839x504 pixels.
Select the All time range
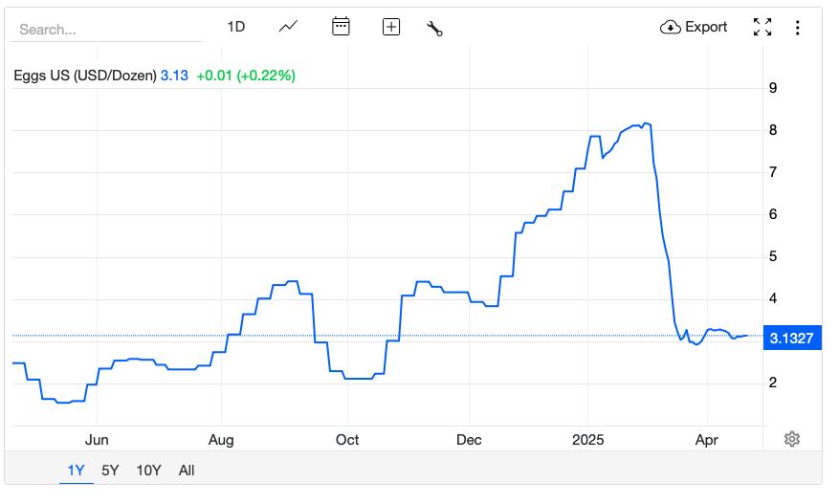pos(187,471)
